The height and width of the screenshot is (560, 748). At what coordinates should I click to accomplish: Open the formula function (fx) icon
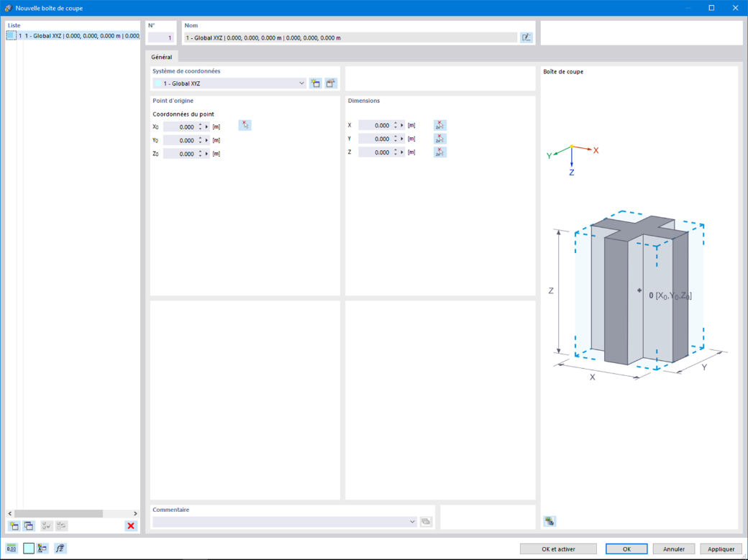60,548
